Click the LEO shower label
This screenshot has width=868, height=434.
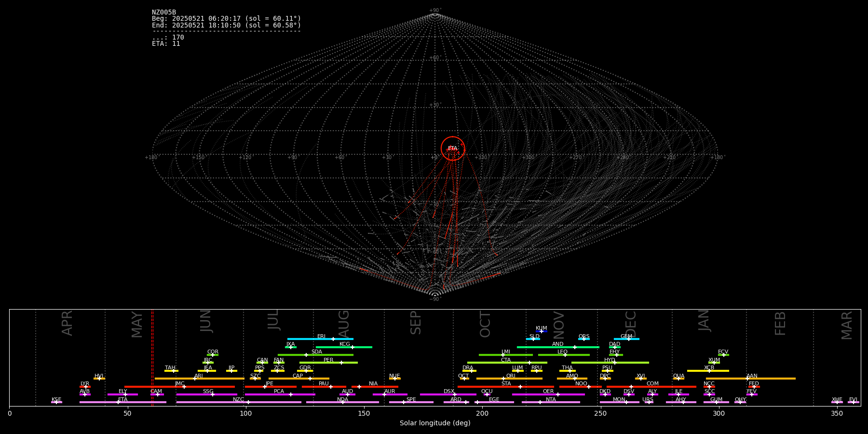tap(563, 352)
